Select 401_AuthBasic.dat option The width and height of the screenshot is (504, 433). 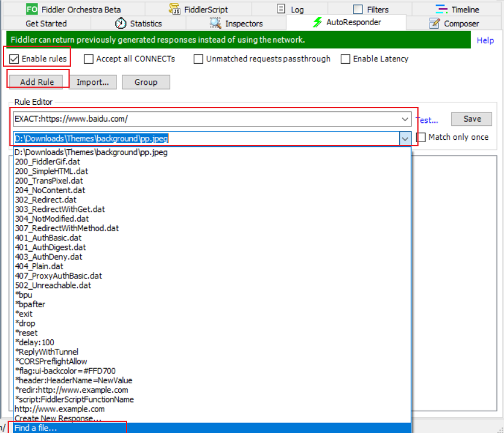[212, 238]
